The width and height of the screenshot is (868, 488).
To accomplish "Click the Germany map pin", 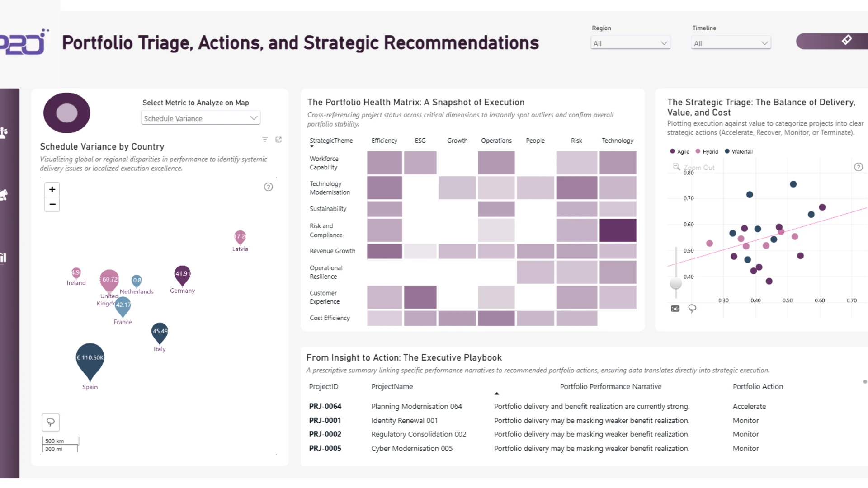I will [x=182, y=276].
